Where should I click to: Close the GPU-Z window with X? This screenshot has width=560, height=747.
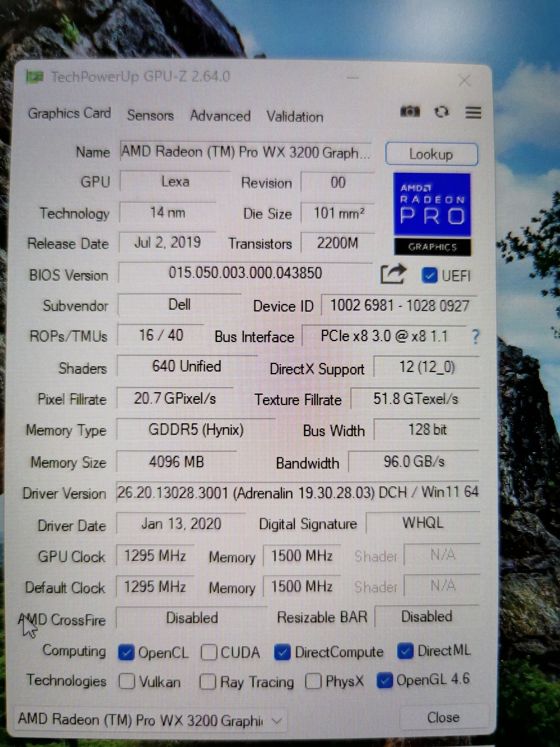tap(465, 80)
